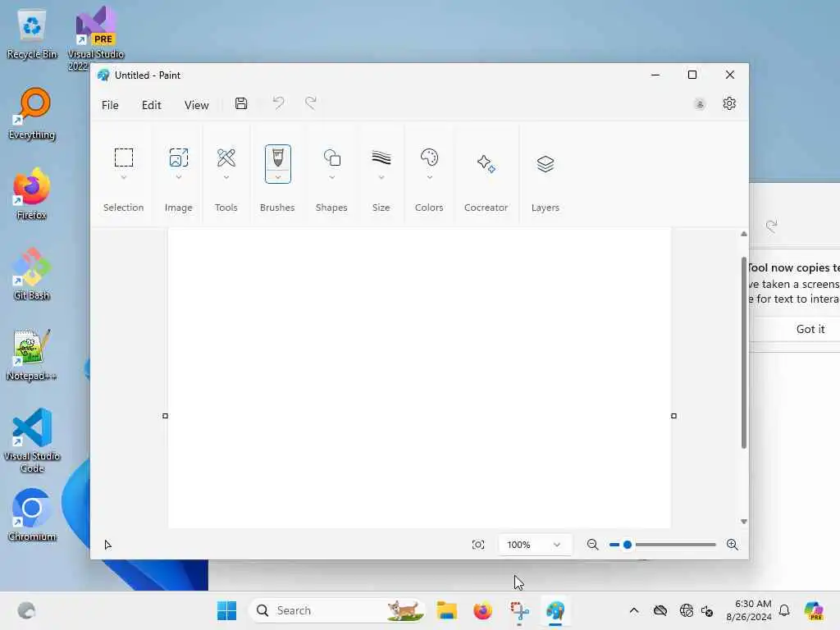Click the Windows Start button
Screen dimensions: 840x630
pyautogui.click(x=226, y=610)
